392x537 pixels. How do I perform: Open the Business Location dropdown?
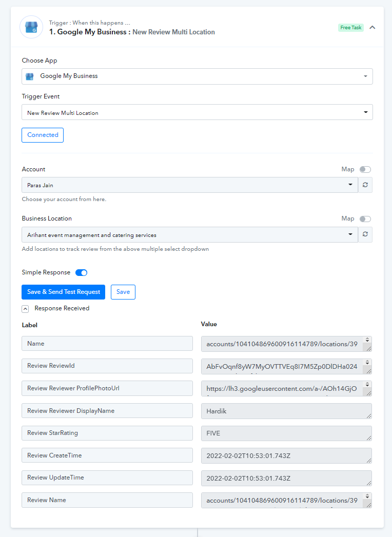[190, 234]
